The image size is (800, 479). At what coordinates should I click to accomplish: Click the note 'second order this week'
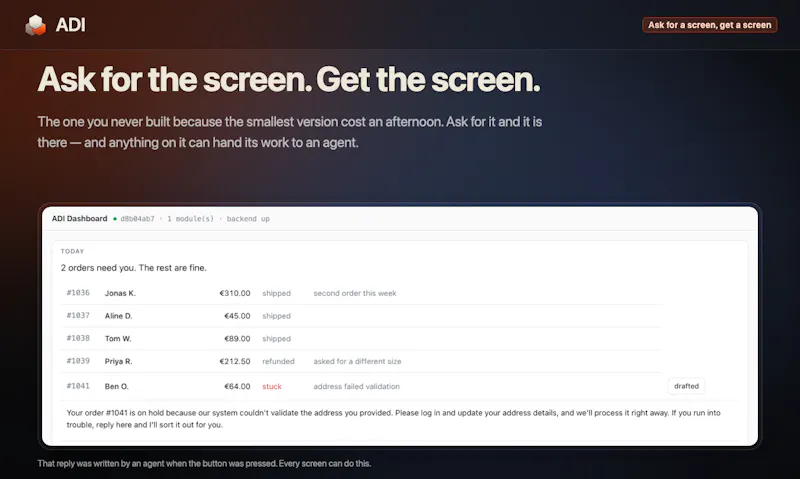coord(355,293)
